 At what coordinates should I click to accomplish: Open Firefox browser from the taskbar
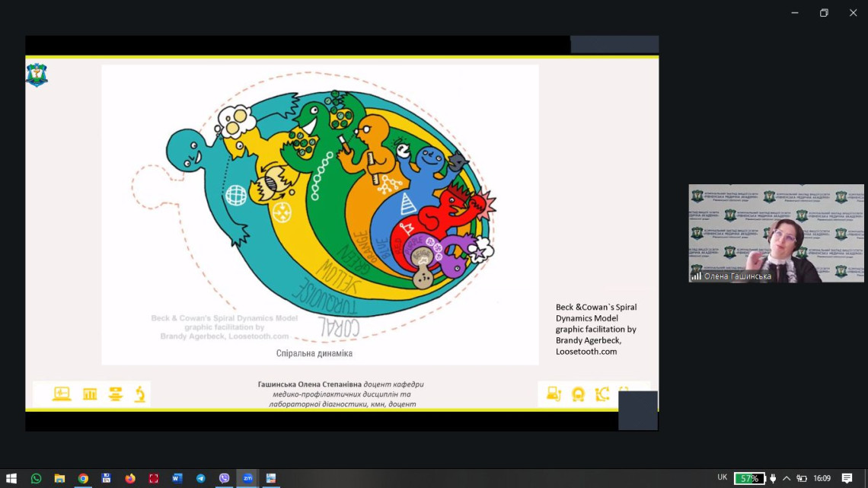(x=130, y=479)
